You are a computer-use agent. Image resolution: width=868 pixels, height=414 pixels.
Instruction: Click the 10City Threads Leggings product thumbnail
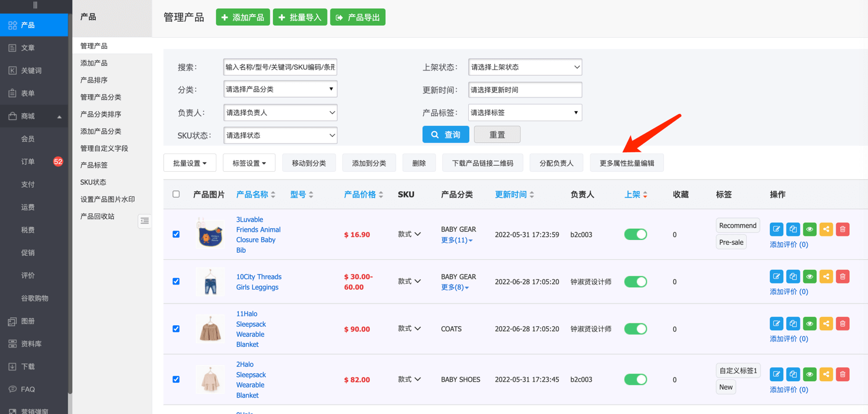click(210, 282)
